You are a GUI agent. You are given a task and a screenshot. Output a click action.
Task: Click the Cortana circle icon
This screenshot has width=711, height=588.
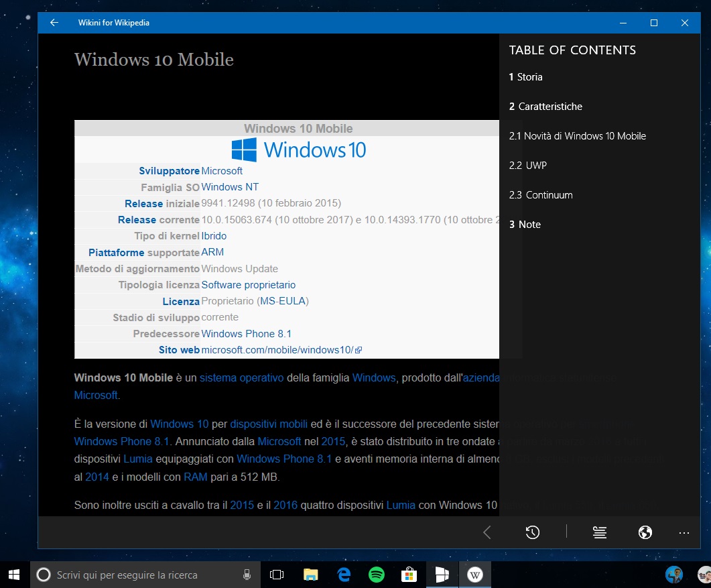click(44, 575)
